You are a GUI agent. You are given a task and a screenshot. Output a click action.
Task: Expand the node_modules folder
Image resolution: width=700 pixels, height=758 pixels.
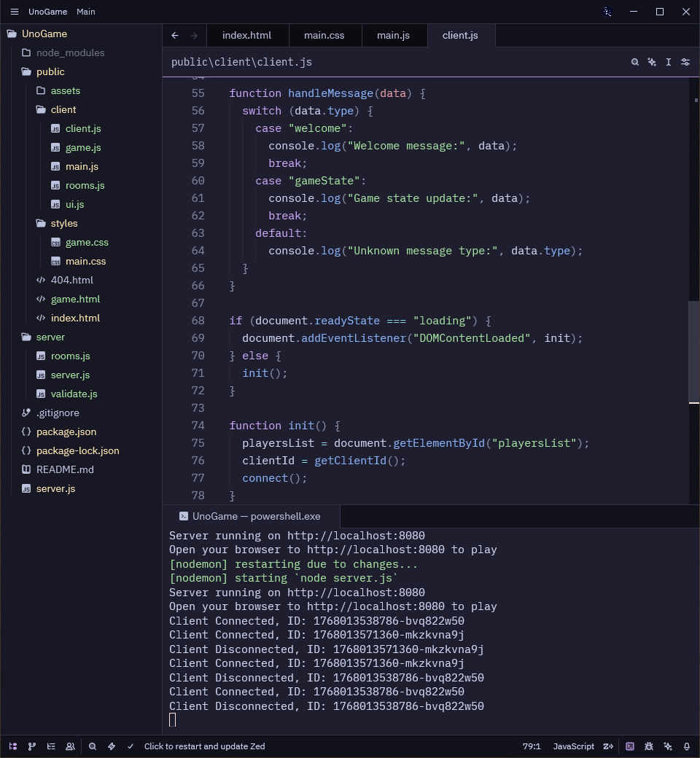click(70, 52)
